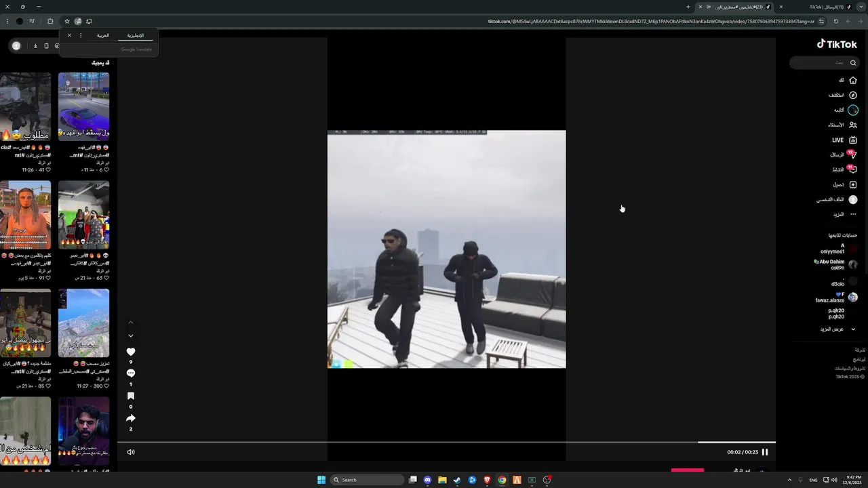This screenshot has height=488, width=868.
Task: Open followed account onlyyme61
Action: 838,249
